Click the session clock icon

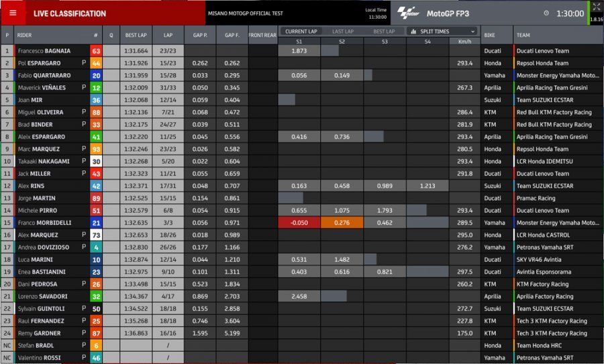(x=546, y=13)
